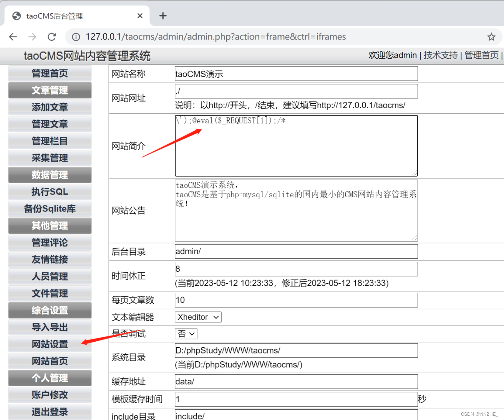Open 管理文章 in the sidebar
504x420 pixels.
(50, 124)
